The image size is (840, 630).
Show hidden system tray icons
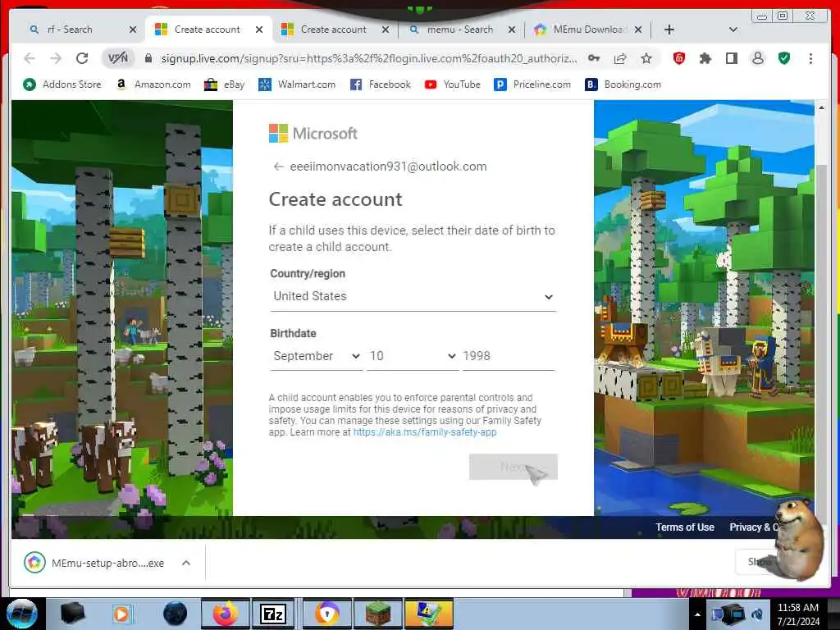tap(697, 614)
